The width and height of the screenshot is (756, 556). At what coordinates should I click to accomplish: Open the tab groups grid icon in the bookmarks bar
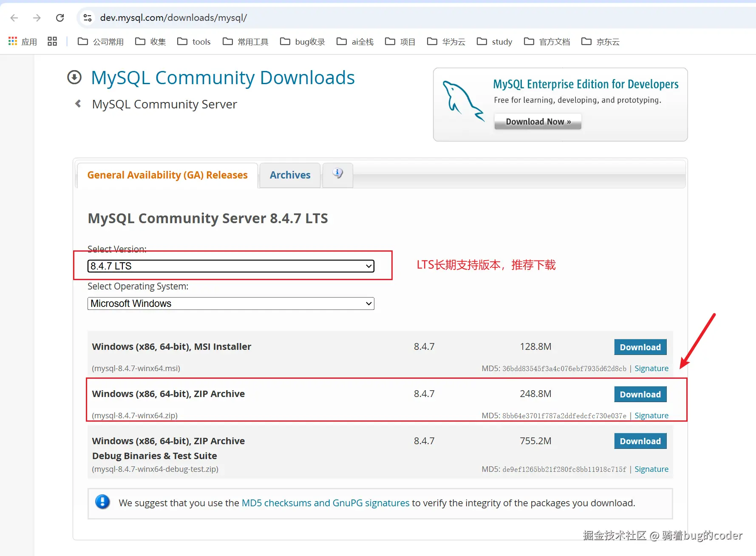(52, 41)
